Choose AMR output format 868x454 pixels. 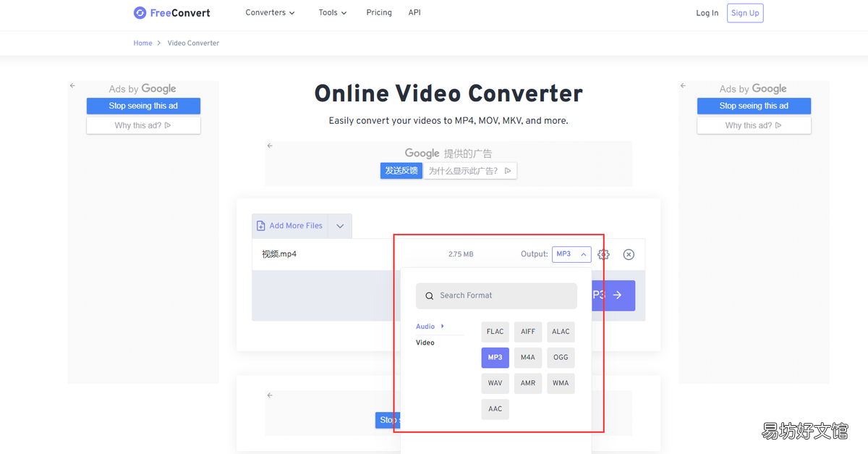pos(528,383)
